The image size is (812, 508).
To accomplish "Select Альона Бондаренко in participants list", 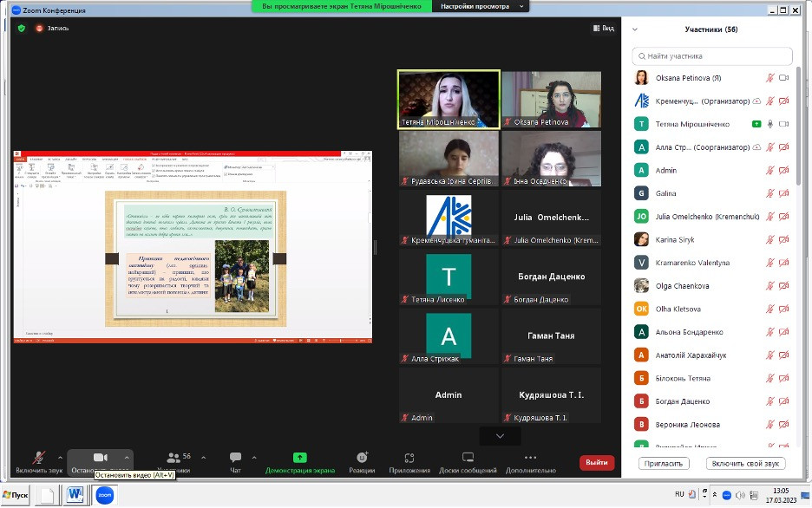I will coord(712,332).
